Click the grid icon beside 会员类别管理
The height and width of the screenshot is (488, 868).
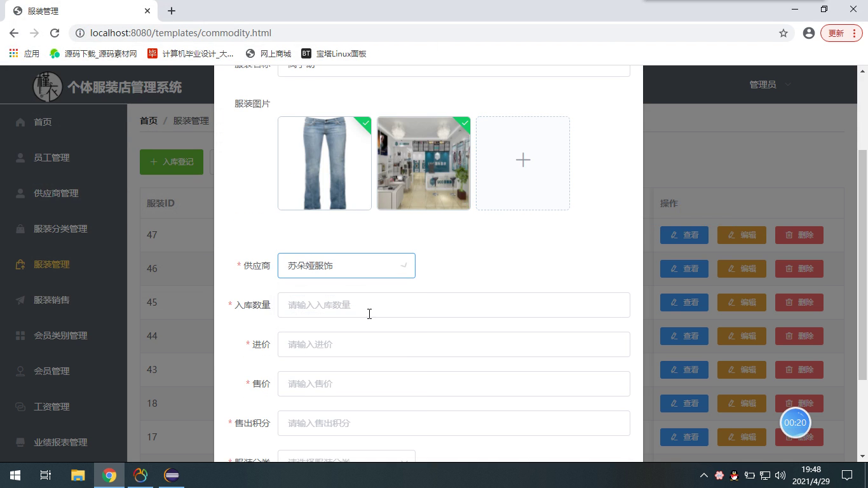point(20,335)
